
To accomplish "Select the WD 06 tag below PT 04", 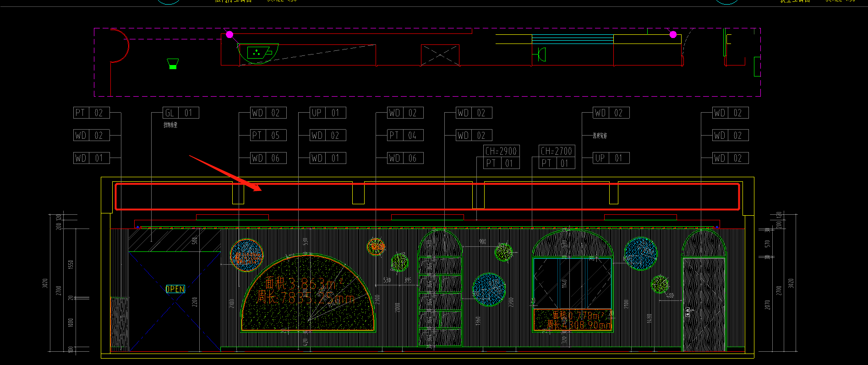I will 405,158.
